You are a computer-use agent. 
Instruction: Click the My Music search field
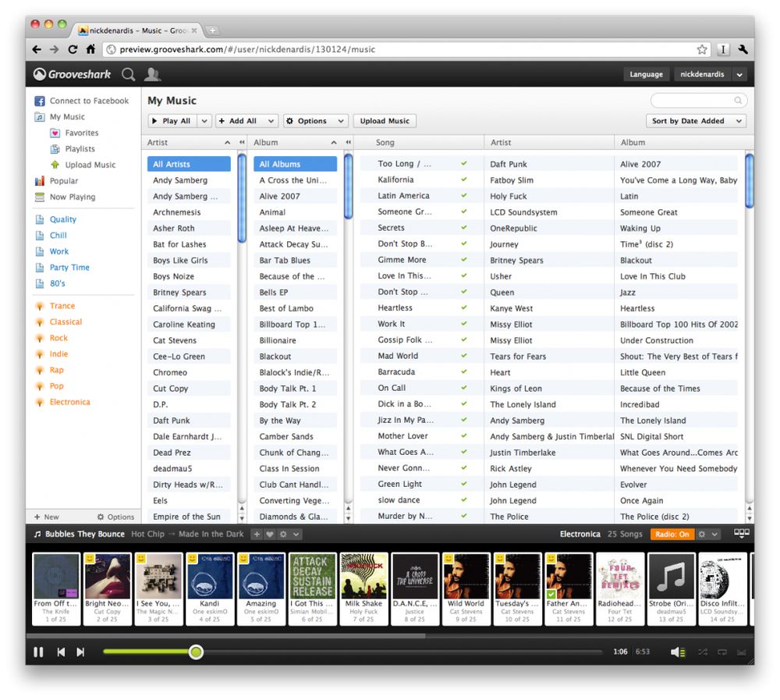[698, 101]
